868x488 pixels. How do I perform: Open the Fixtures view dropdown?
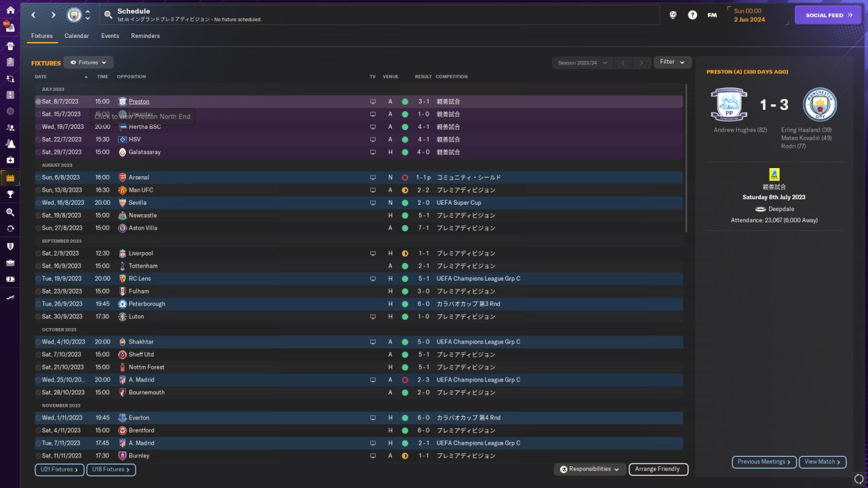(88, 62)
